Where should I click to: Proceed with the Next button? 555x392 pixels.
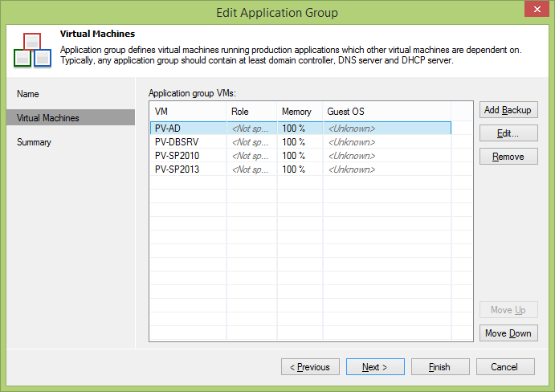point(375,367)
